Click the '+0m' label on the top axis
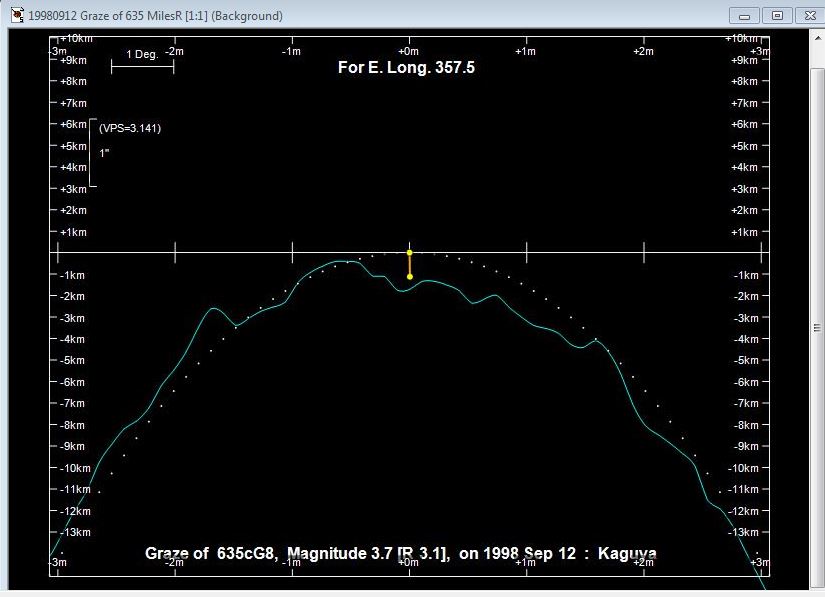The image size is (825, 597). (408, 51)
